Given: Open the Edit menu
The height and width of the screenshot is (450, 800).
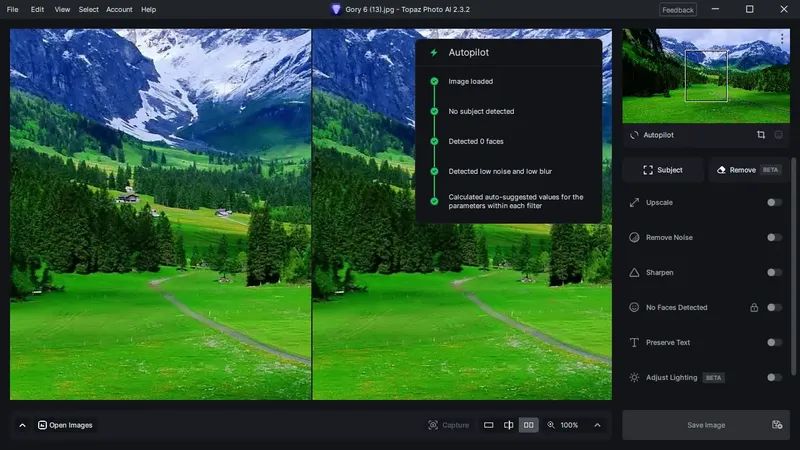Looking at the screenshot, I should coord(37,9).
